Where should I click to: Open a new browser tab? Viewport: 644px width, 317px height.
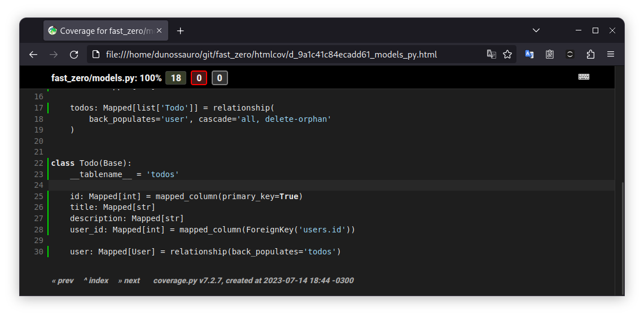181,31
